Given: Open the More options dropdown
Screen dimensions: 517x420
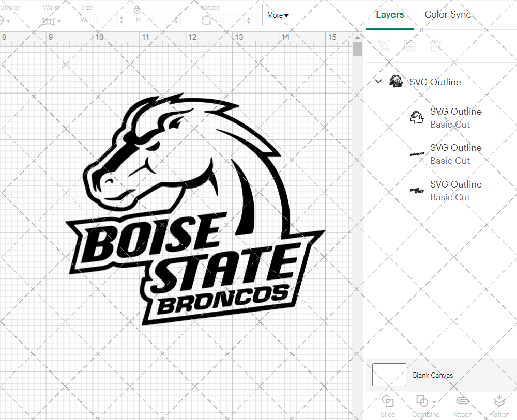Looking at the screenshot, I should pyautogui.click(x=278, y=15).
